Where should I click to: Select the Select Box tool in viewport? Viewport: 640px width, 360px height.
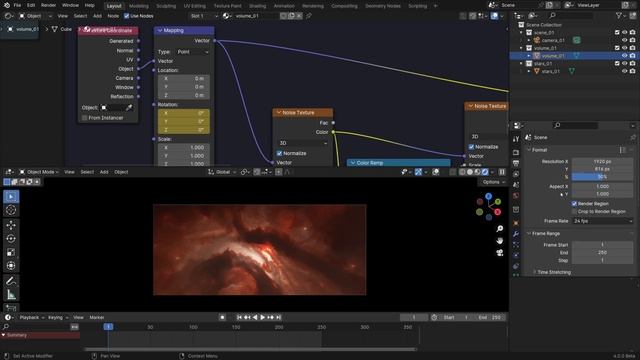[x=11, y=197]
